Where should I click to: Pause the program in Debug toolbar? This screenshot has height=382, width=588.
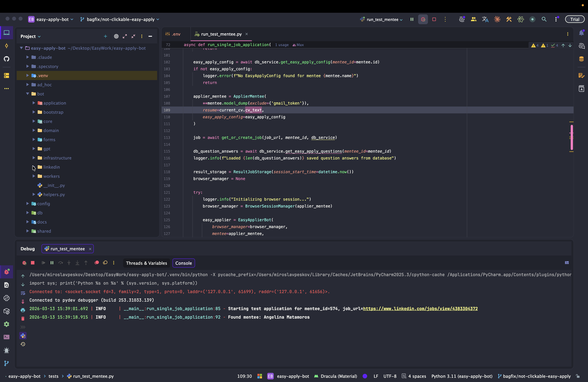(52, 263)
